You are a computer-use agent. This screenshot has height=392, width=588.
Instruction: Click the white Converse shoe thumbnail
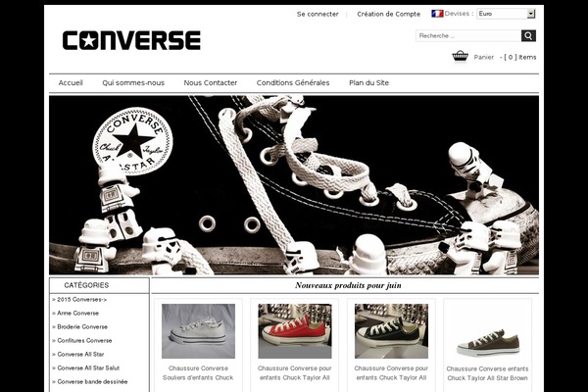pyautogui.click(x=198, y=331)
